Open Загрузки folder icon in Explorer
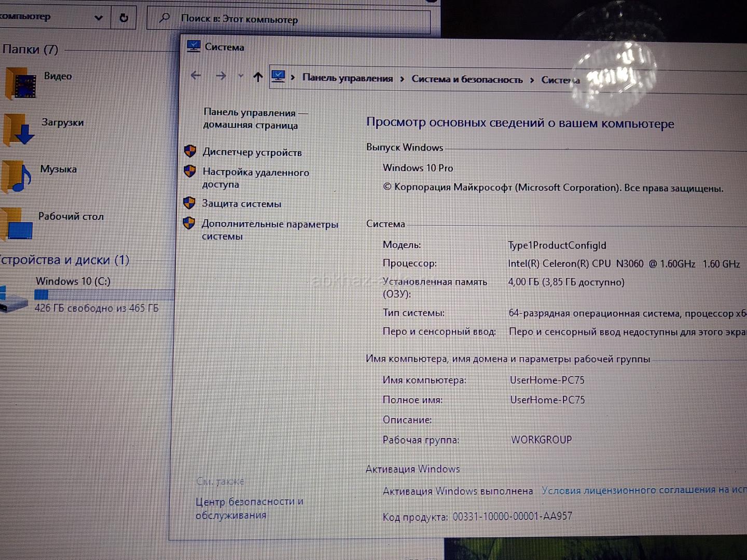Screen dimensions: 747x560 tap(19, 129)
